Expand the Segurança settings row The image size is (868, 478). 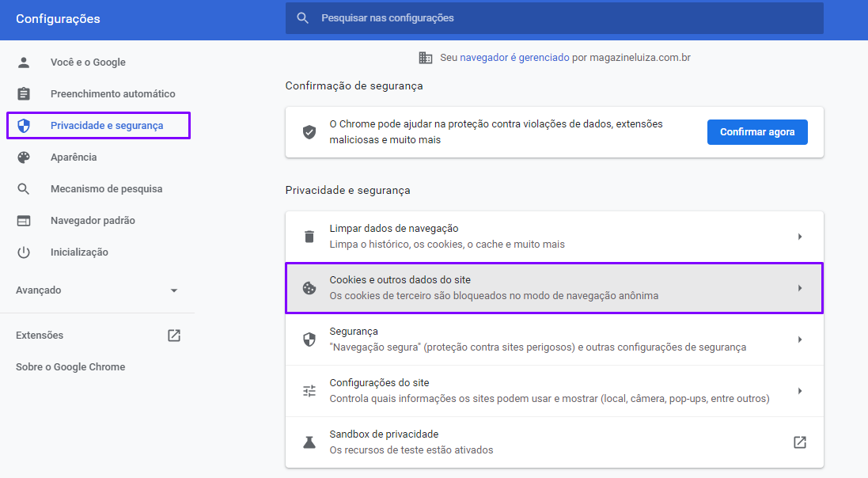coord(800,338)
